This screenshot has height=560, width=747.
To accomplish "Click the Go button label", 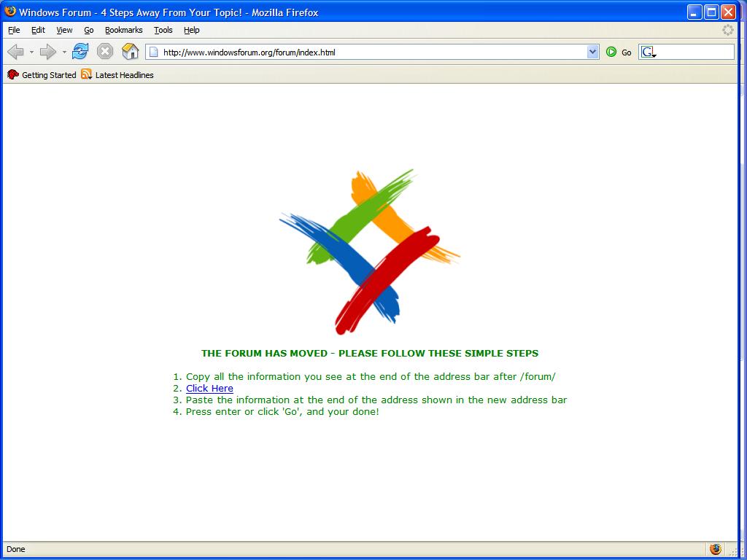I will 627,52.
